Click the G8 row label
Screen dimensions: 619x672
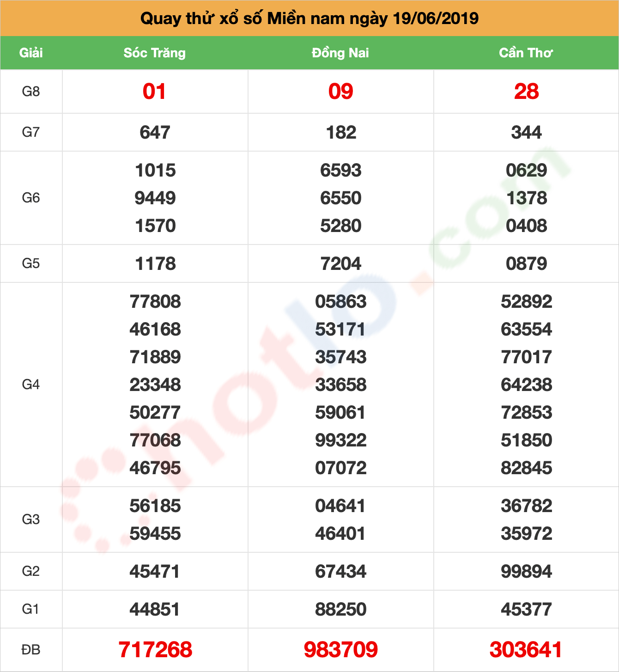[31, 92]
